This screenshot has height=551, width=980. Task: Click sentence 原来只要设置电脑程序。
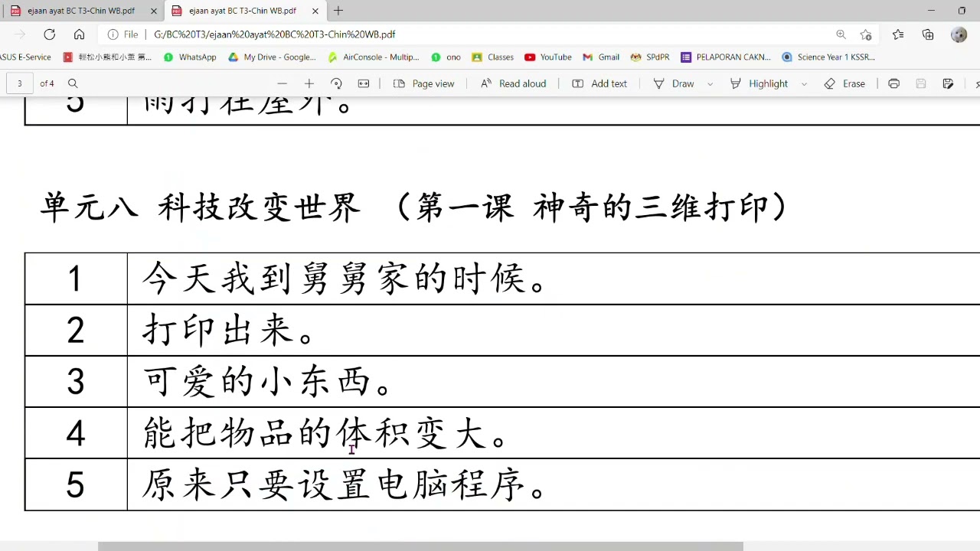[345, 484]
